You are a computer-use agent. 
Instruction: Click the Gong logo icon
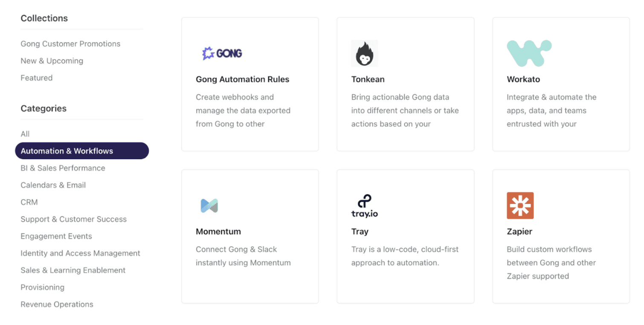[222, 53]
